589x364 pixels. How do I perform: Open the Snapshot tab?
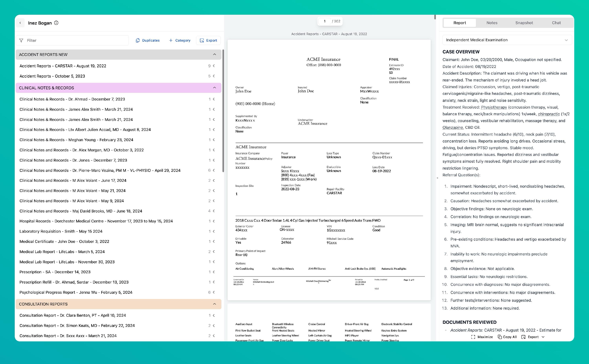pyautogui.click(x=524, y=23)
